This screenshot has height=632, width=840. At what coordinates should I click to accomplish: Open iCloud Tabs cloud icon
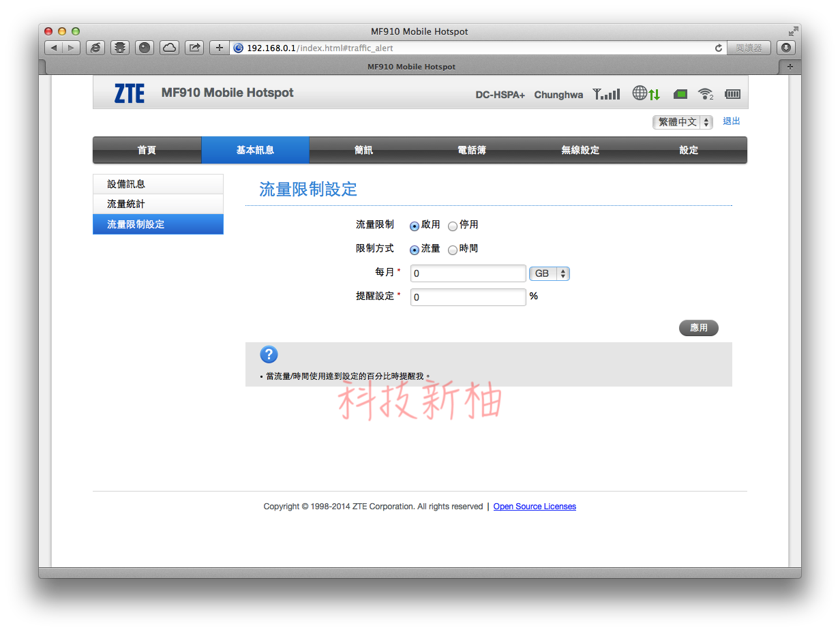[169, 48]
